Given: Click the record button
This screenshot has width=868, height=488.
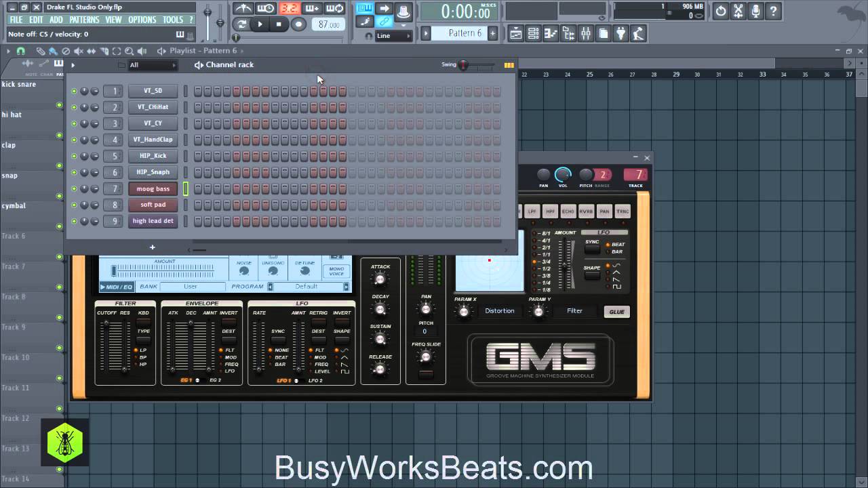Looking at the screenshot, I should point(298,24).
